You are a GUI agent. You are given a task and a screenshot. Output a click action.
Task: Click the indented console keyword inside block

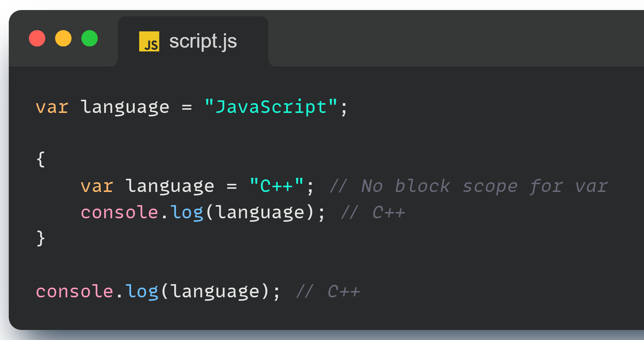click(119, 212)
